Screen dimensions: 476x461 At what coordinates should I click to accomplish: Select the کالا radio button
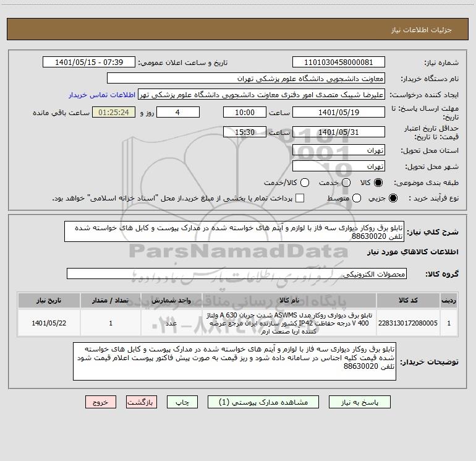coord(378,183)
